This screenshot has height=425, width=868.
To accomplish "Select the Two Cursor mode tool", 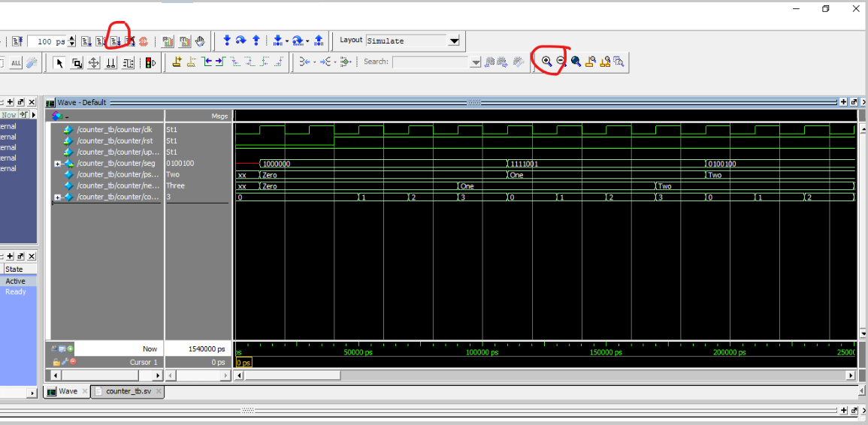I will pos(110,62).
